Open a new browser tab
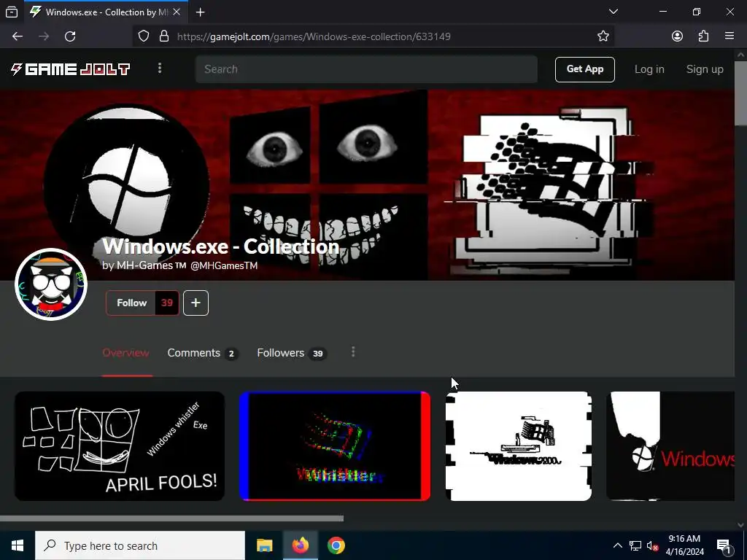 click(x=200, y=12)
